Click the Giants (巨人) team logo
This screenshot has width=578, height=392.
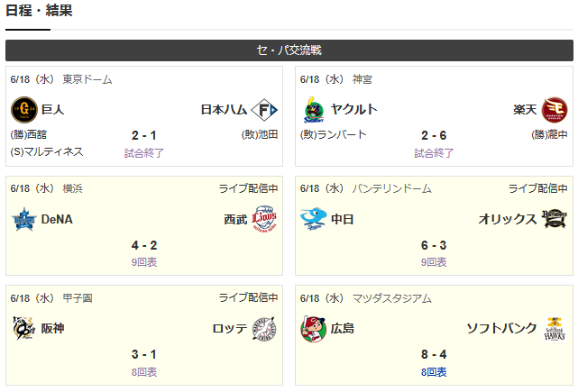[24, 109]
